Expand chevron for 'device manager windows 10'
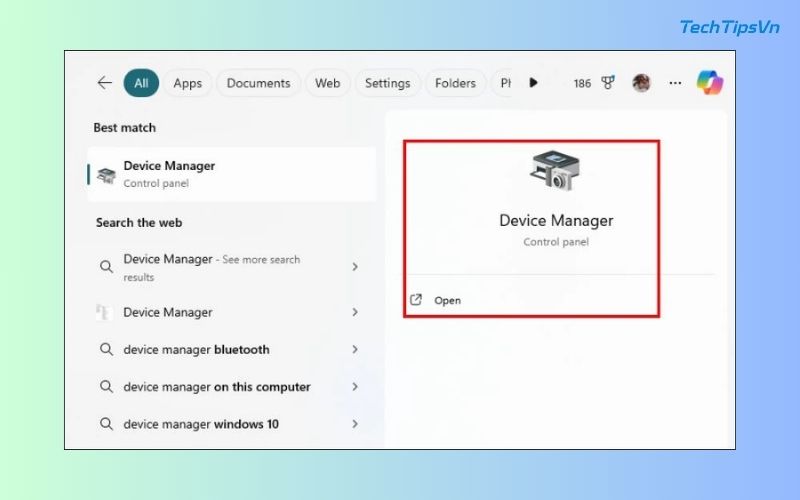The width and height of the screenshot is (800, 500). [355, 423]
